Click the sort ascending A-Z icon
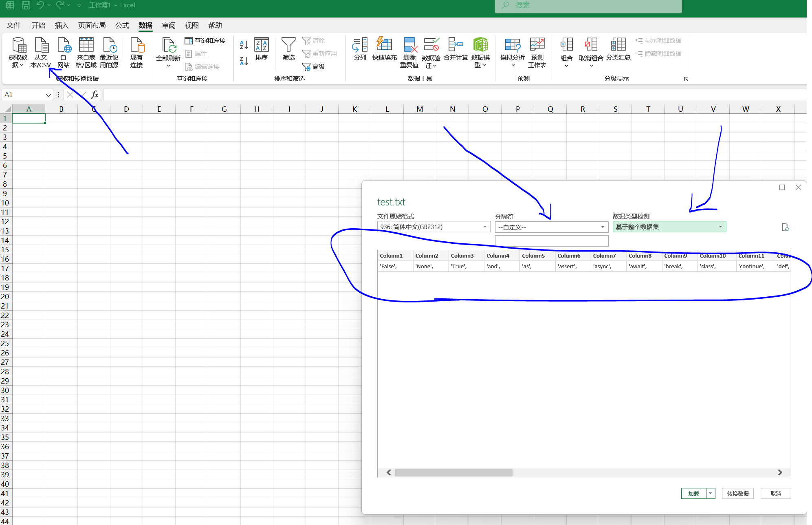This screenshot has width=812, height=525. pos(244,44)
